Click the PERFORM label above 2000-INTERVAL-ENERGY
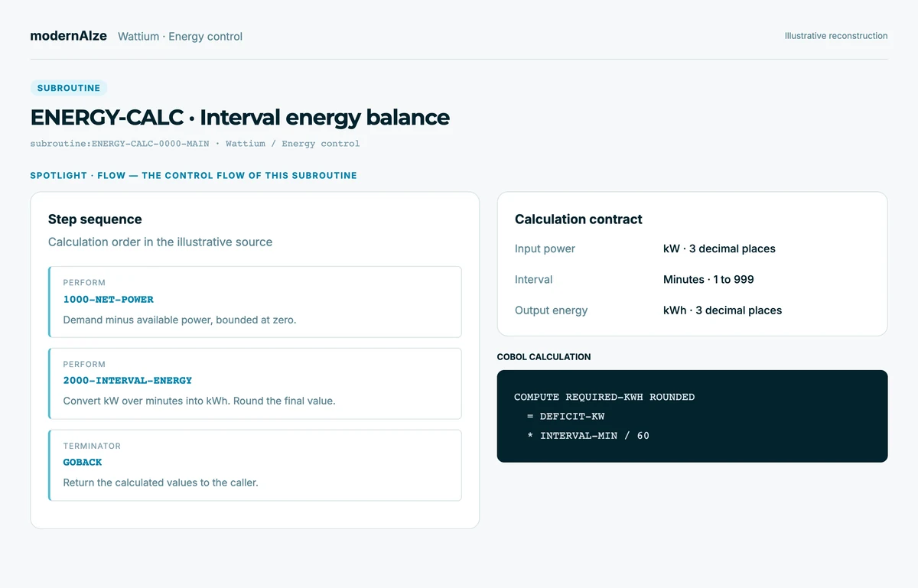 [84, 365]
